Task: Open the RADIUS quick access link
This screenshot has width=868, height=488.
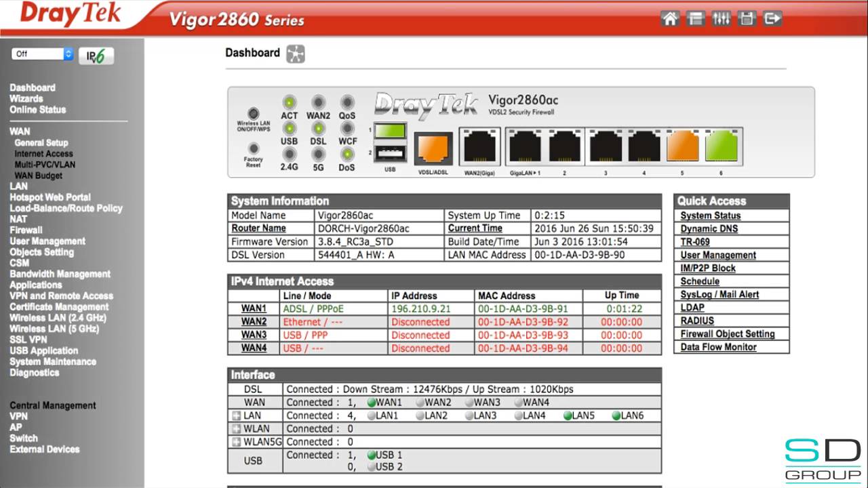Action: (x=697, y=321)
